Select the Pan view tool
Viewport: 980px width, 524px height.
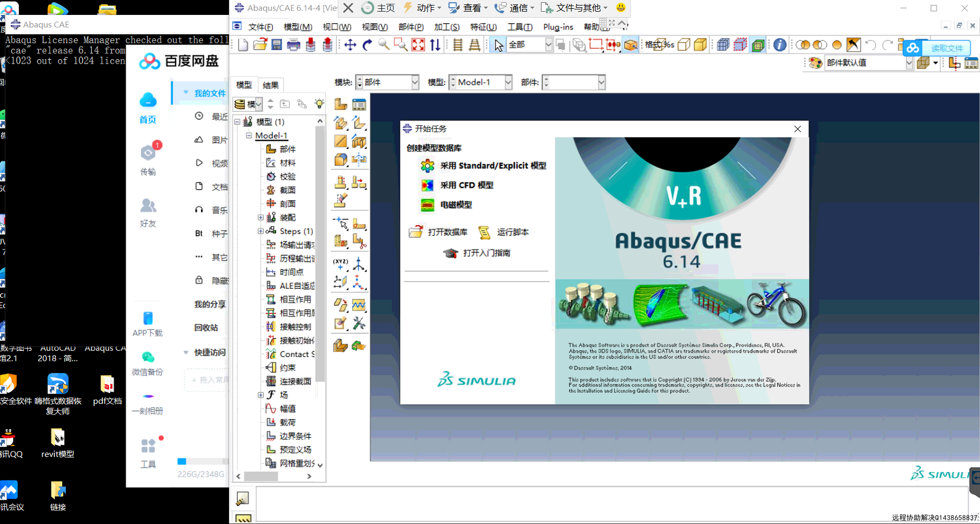tap(350, 45)
